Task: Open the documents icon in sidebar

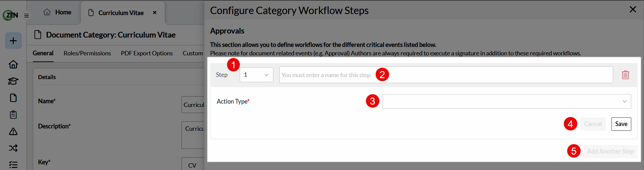Action: [x=13, y=98]
